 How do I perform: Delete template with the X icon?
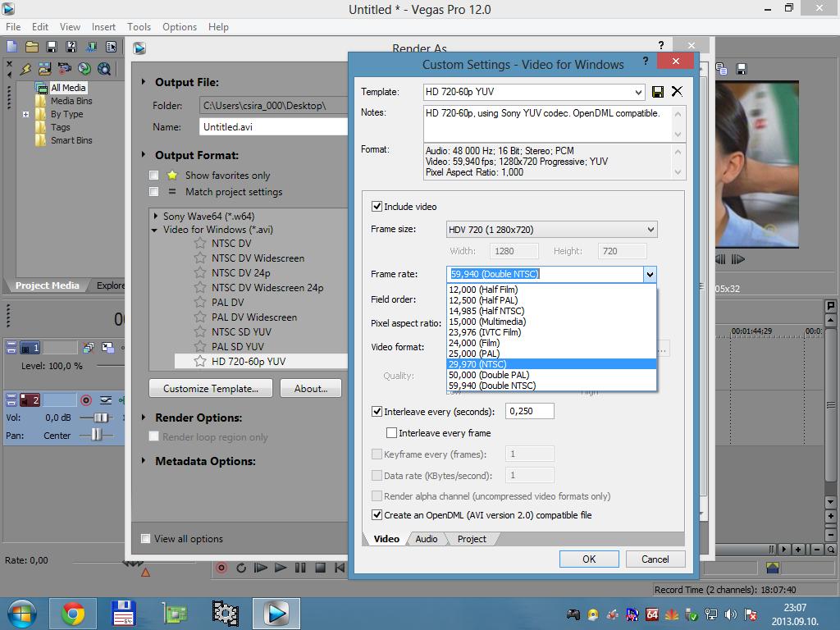[677, 91]
